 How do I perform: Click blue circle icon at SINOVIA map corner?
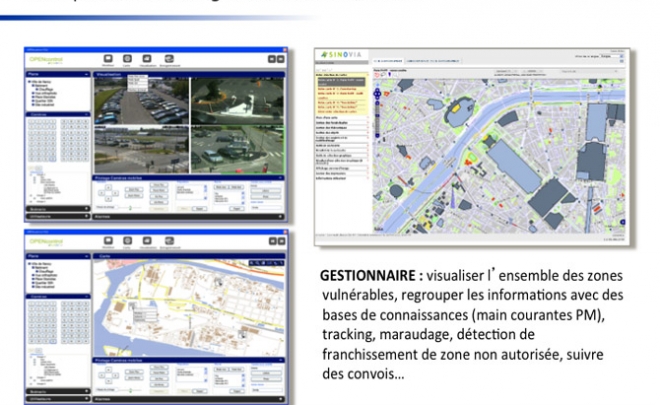pos(623,222)
